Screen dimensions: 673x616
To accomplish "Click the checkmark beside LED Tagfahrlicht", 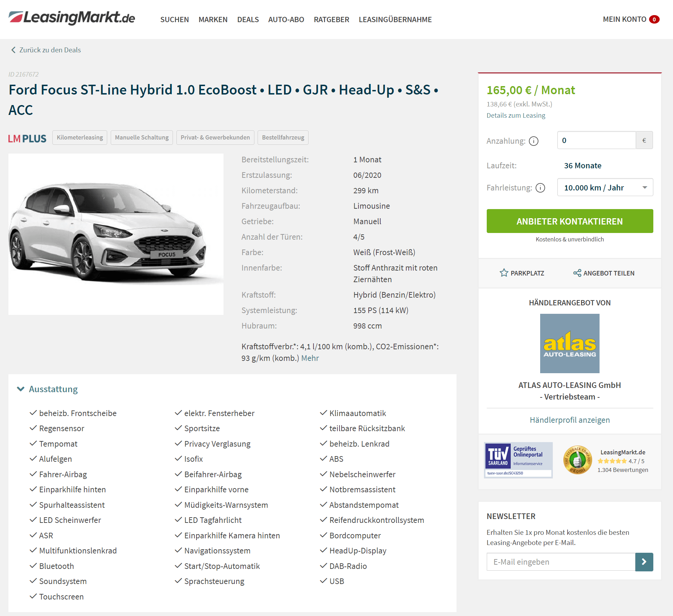I will (179, 519).
